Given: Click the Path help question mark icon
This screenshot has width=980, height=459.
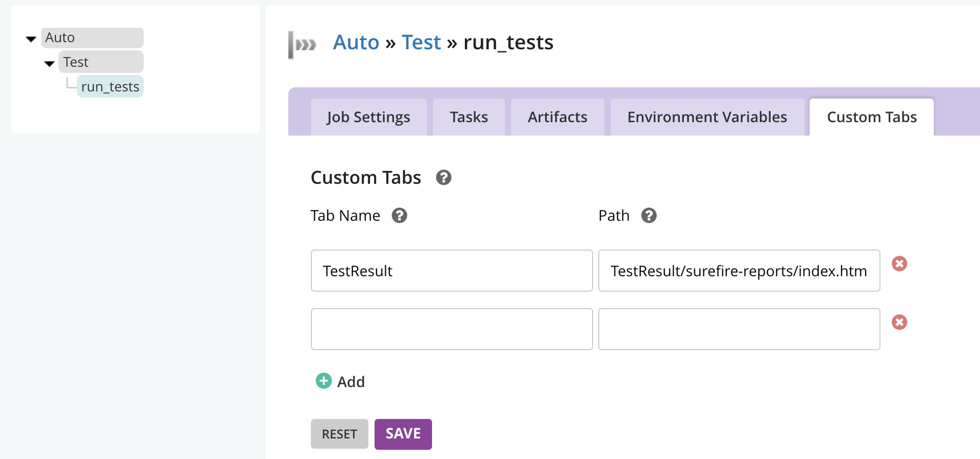Looking at the screenshot, I should click(649, 216).
